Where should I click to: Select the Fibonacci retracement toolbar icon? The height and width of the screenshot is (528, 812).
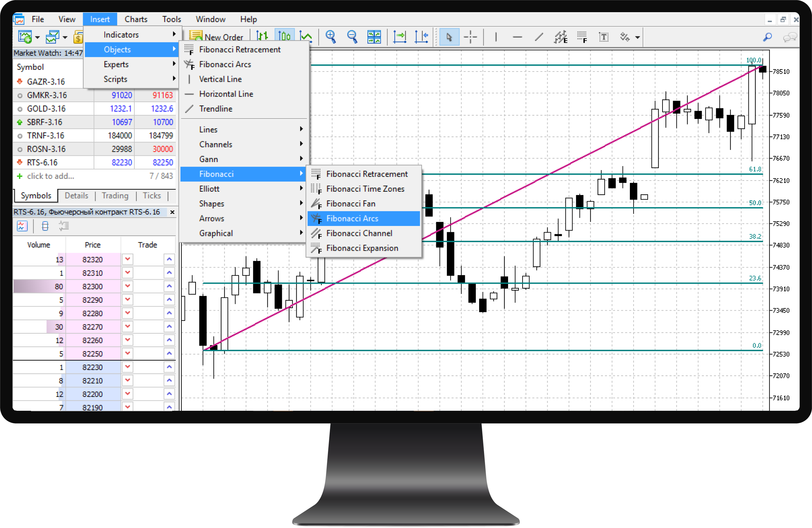582,37
